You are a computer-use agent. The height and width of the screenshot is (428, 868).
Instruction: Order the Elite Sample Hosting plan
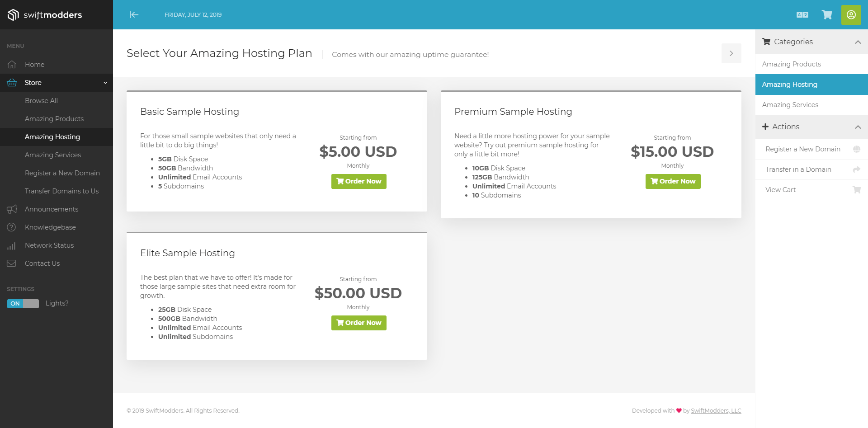click(x=359, y=323)
